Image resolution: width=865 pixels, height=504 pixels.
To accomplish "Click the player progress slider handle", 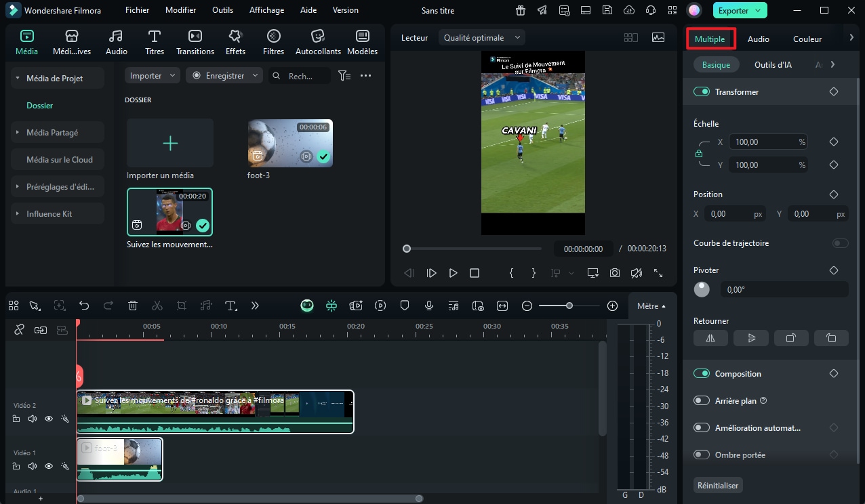I will pyautogui.click(x=407, y=249).
